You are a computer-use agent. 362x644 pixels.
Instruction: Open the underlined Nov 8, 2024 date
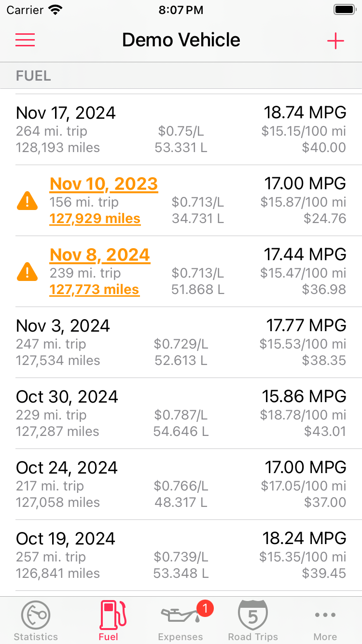[100, 255]
